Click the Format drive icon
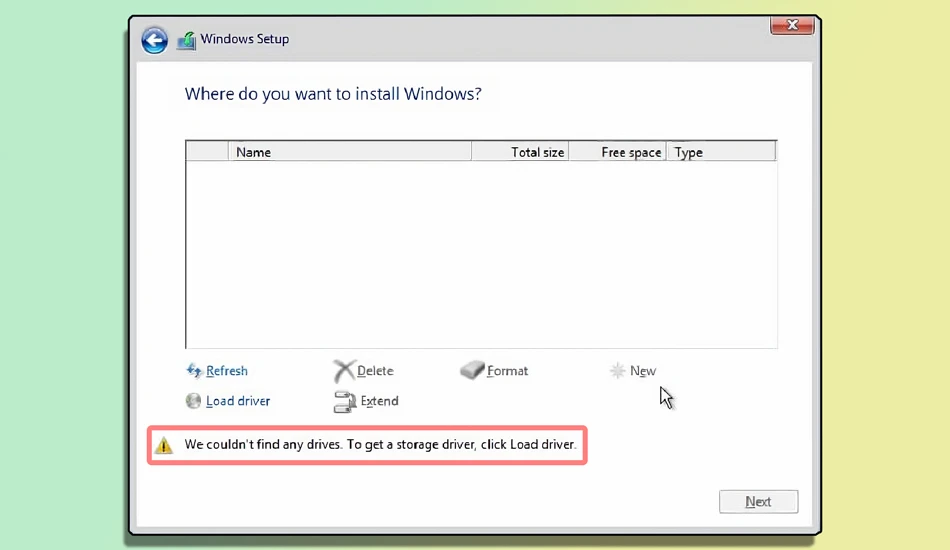950x550 pixels. coord(472,369)
